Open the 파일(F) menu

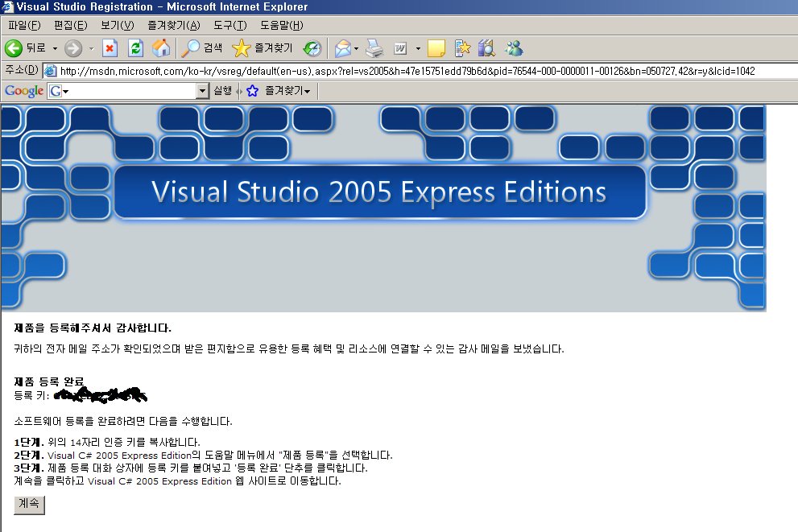click(x=24, y=26)
